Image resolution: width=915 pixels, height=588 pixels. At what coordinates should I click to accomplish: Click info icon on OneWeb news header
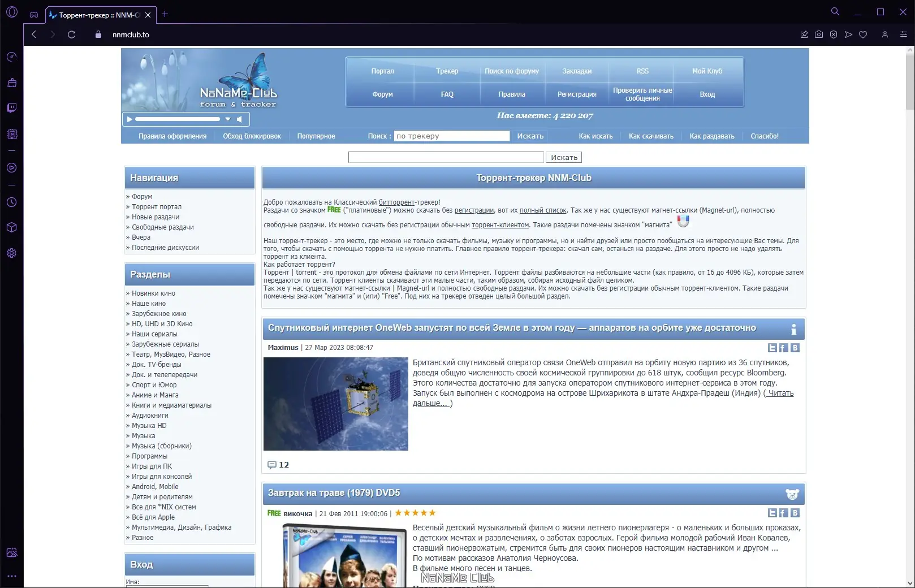794,329
